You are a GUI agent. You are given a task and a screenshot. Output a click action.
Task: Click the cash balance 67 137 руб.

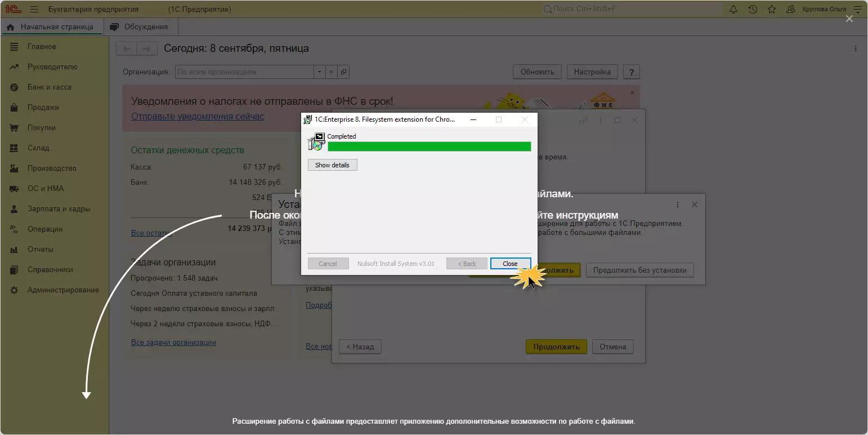(263, 167)
